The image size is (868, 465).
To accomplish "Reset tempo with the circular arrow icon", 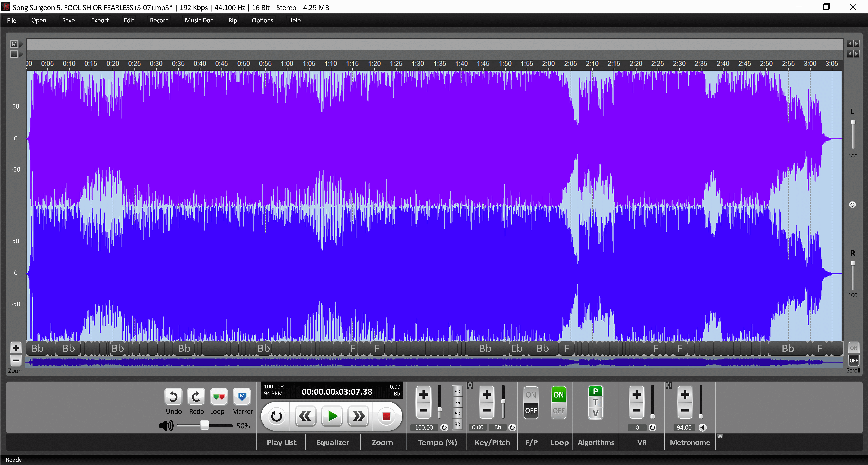I will click(x=444, y=428).
